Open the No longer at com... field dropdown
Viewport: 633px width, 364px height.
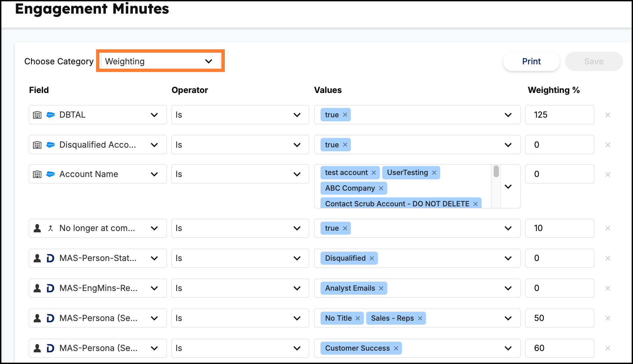[98, 228]
